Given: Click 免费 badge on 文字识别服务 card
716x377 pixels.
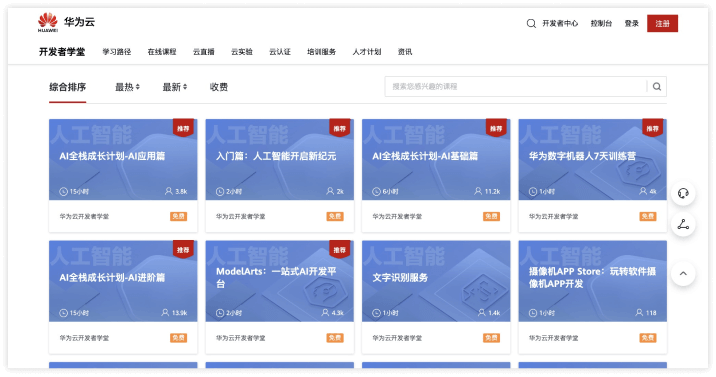Looking at the screenshot, I should coord(491,338).
